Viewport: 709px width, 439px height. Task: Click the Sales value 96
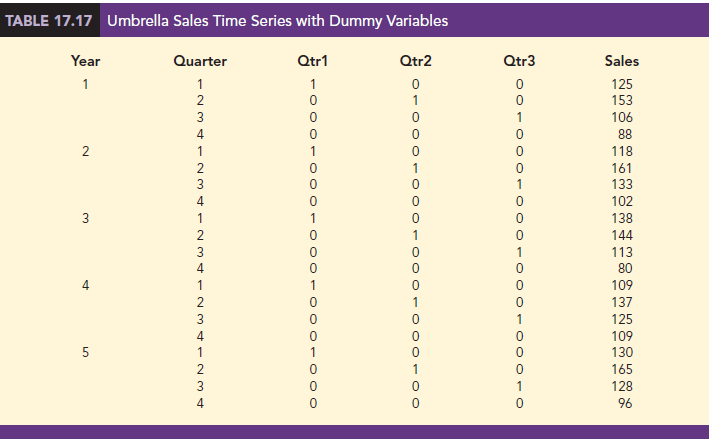pyautogui.click(x=626, y=402)
